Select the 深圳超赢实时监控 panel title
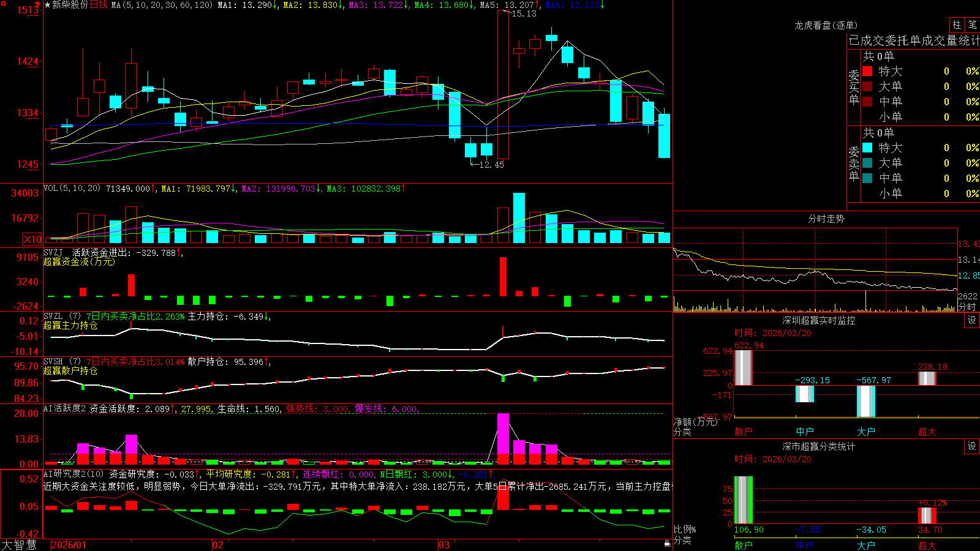This screenshot has width=980, height=551. click(819, 320)
